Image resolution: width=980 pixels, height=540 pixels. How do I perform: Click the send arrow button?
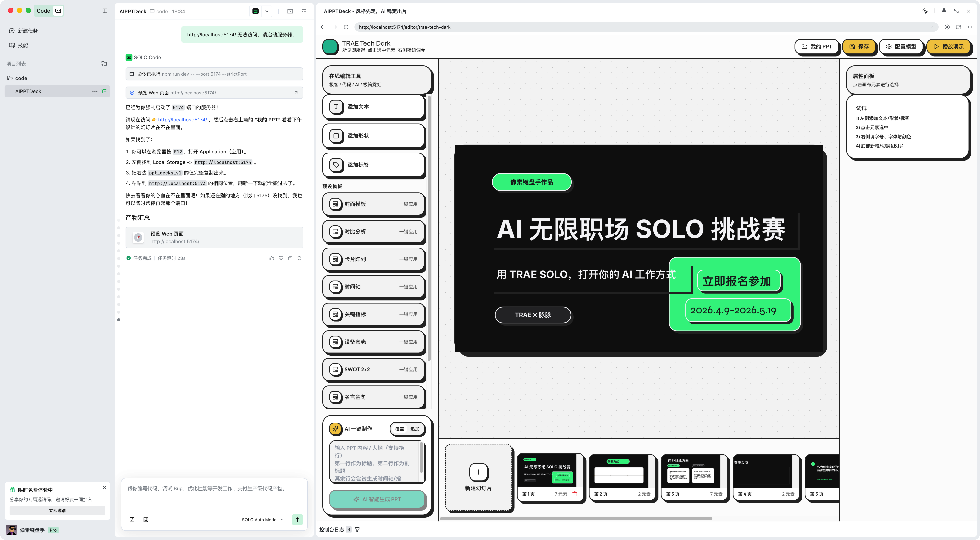[x=297, y=520]
